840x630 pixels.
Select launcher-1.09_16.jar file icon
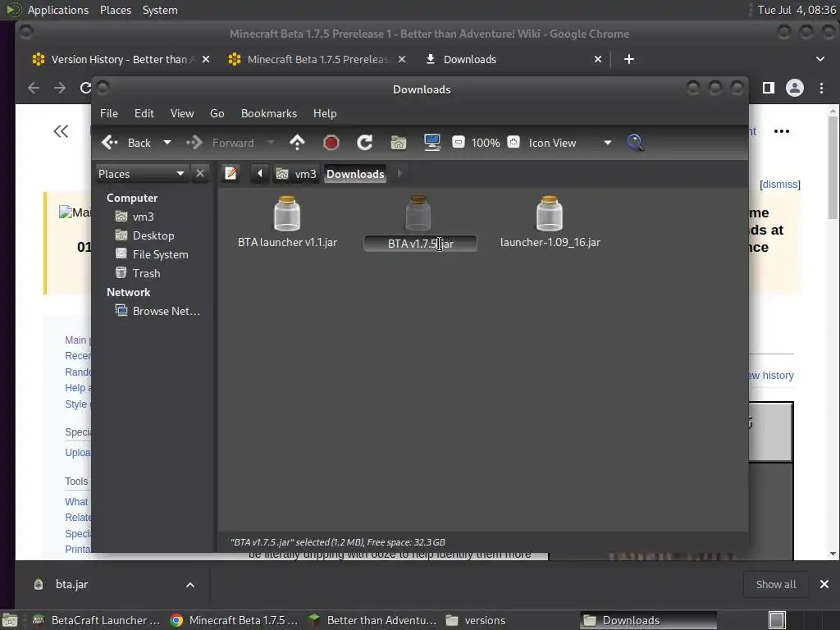pyautogui.click(x=550, y=213)
